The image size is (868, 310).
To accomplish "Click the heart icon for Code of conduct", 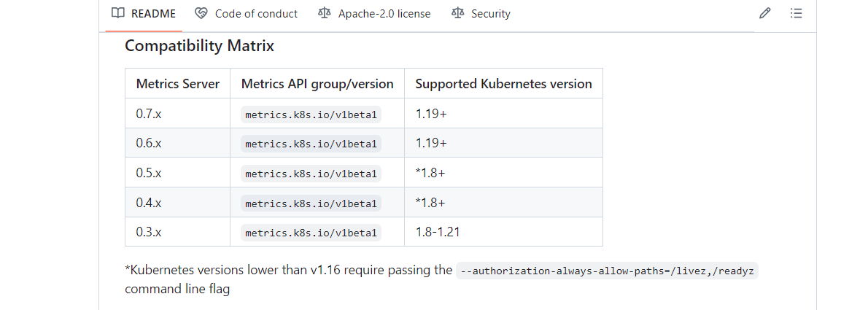I will (201, 13).
